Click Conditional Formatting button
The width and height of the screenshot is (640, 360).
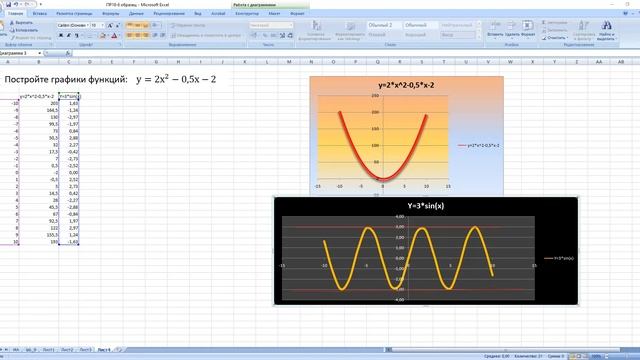(316, 31)
